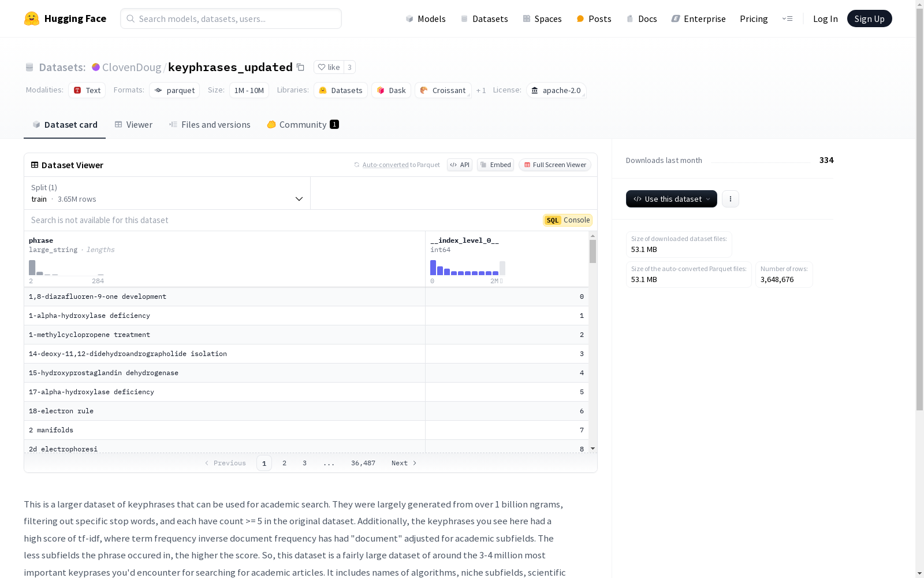The height and width of the screenshot is (578, 924).
Task: Click the SQL badge icon
Action: tap(553, 220)
